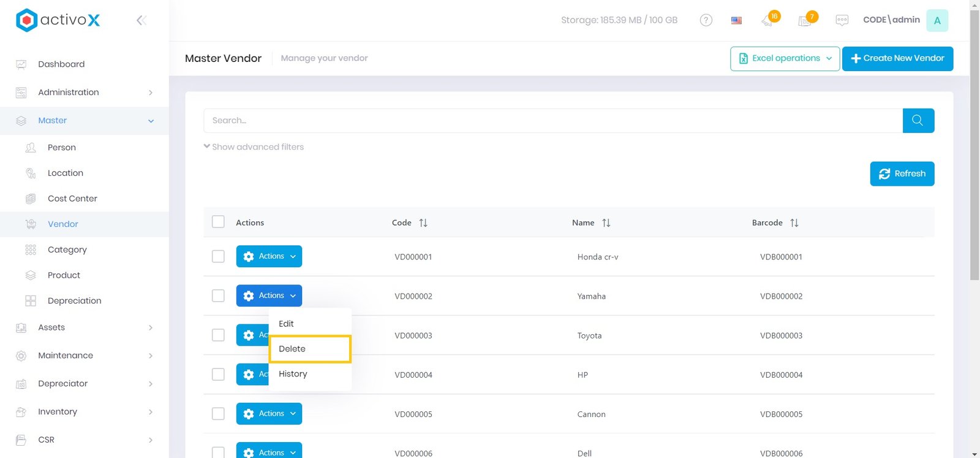Image resolution: width=980 pixels, height=458 pixels.
Task: Open the help question mark icon
Action: coord(706,20)
